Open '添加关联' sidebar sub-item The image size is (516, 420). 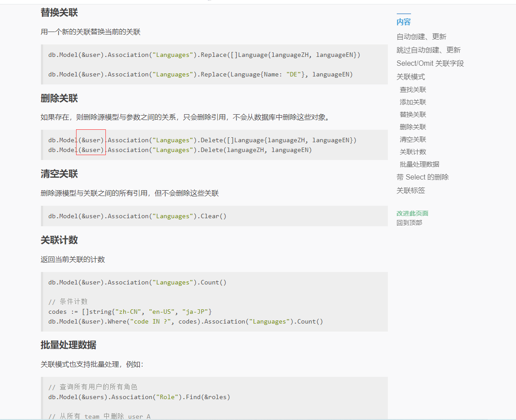coord(413,102)
